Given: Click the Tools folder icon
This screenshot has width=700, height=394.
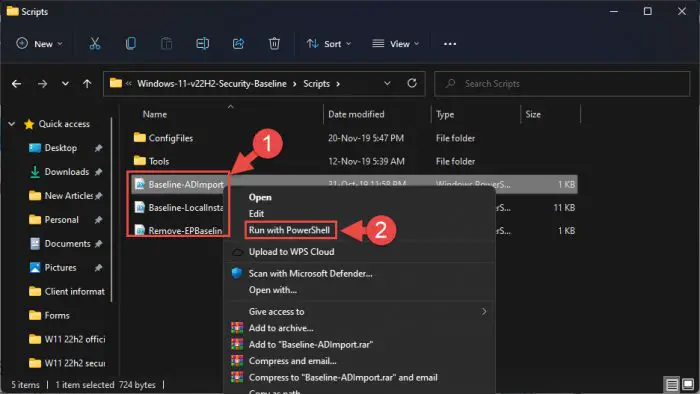Looking at the screenshot, I should coord(140,161).
